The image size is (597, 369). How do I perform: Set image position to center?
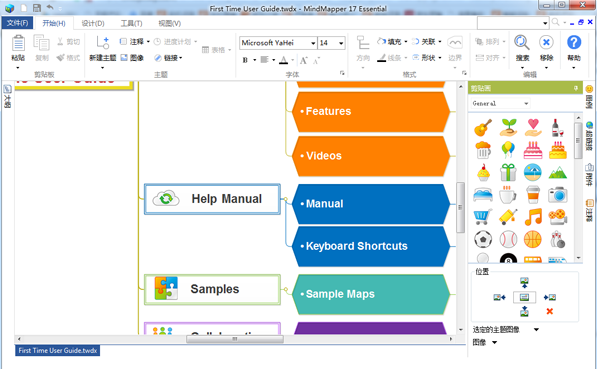coord(524,297)
